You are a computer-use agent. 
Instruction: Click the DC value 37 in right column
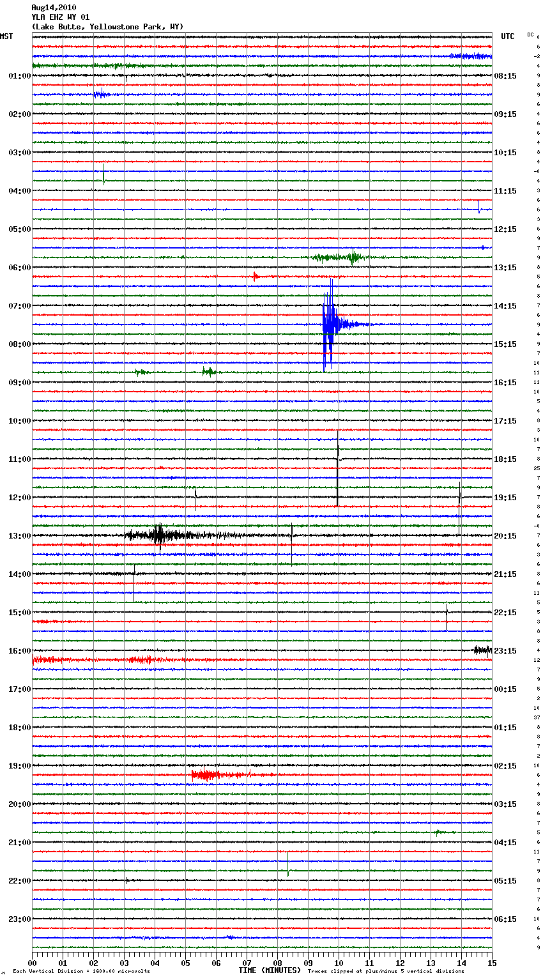[x=537, y=717]
